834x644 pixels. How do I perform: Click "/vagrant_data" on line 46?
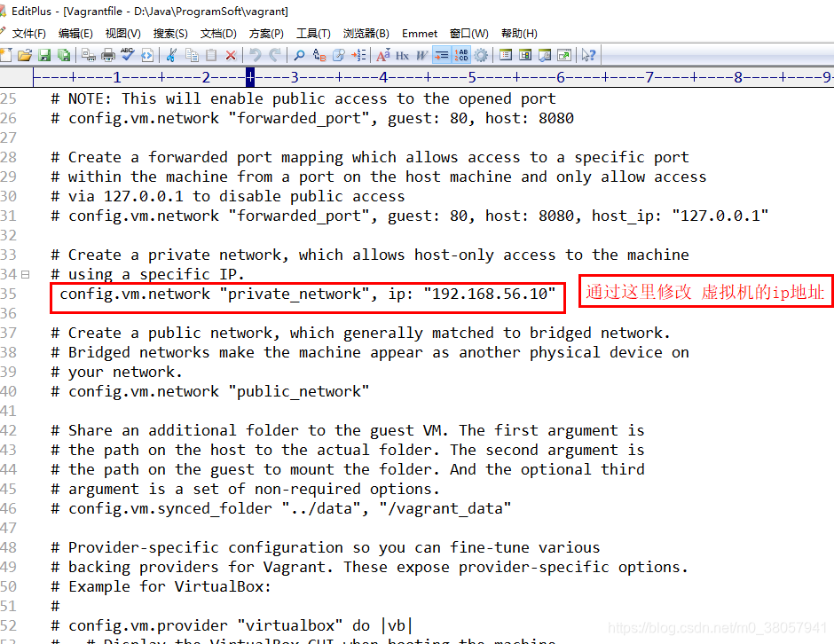445,509
